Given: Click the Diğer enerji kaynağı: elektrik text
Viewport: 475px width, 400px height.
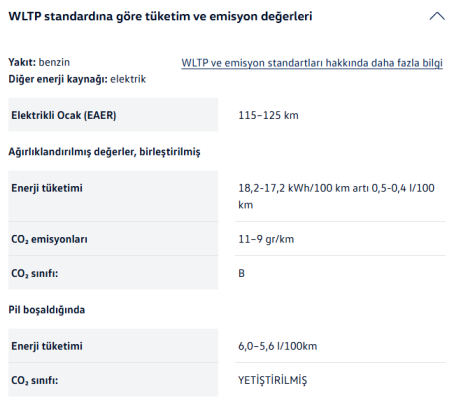Looking at the screenshot, I should coord(77,79).
